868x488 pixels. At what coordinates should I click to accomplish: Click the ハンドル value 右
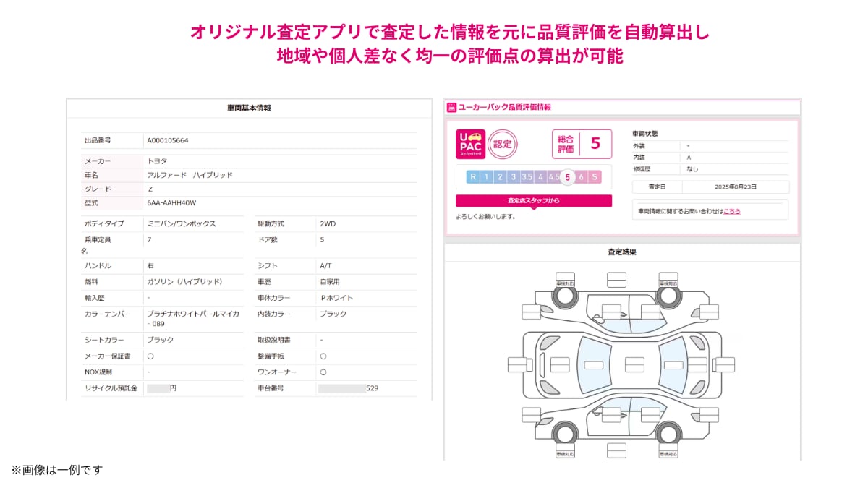click(x=150, y=265)
